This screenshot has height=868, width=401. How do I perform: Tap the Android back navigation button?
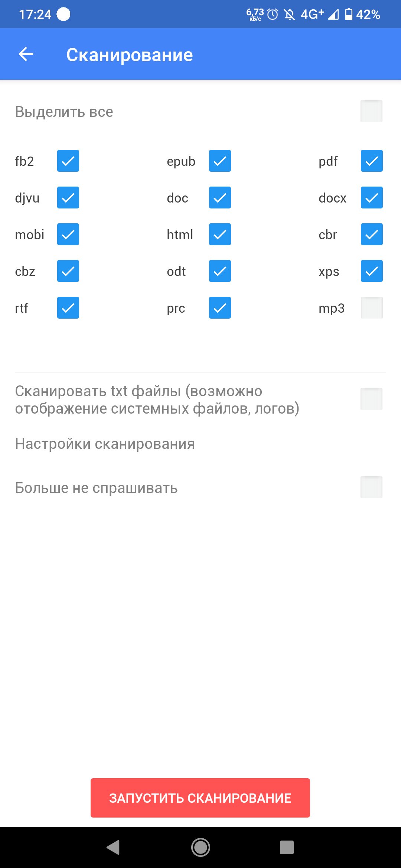click(x=113, y=847)
